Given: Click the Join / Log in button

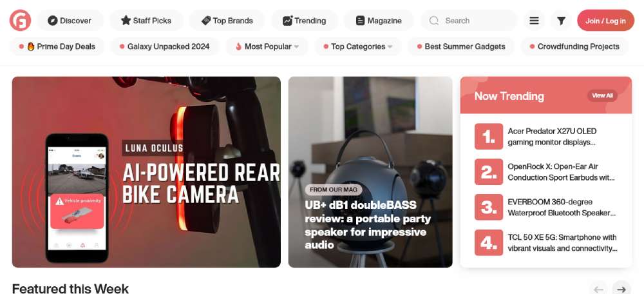Looking at the screenshot, I should coord(605,21).
